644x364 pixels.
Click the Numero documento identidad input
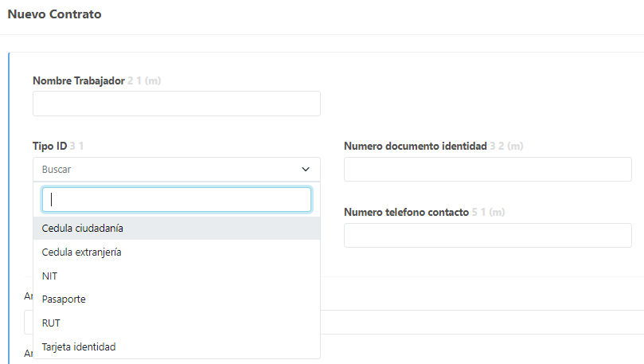pos(487,170)
